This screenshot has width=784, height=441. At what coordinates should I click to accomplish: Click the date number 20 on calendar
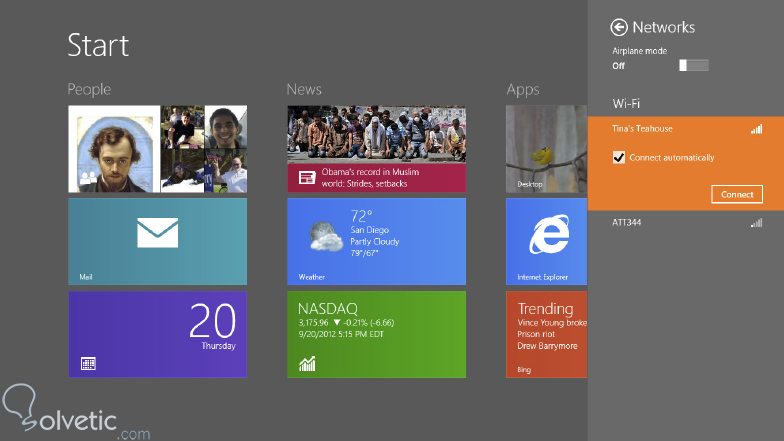click(x=212, y=321)
